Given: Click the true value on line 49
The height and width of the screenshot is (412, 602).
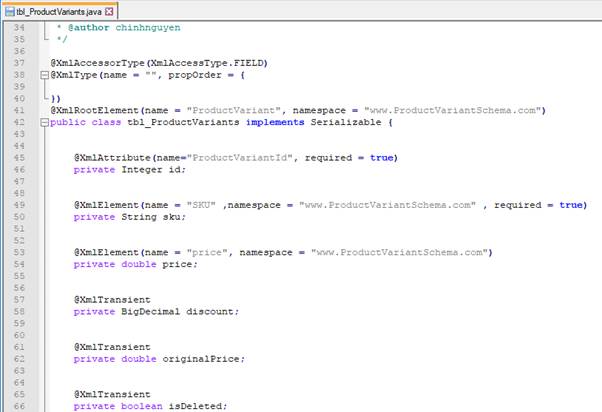Looking at the screenshot, I should [571, 205].
